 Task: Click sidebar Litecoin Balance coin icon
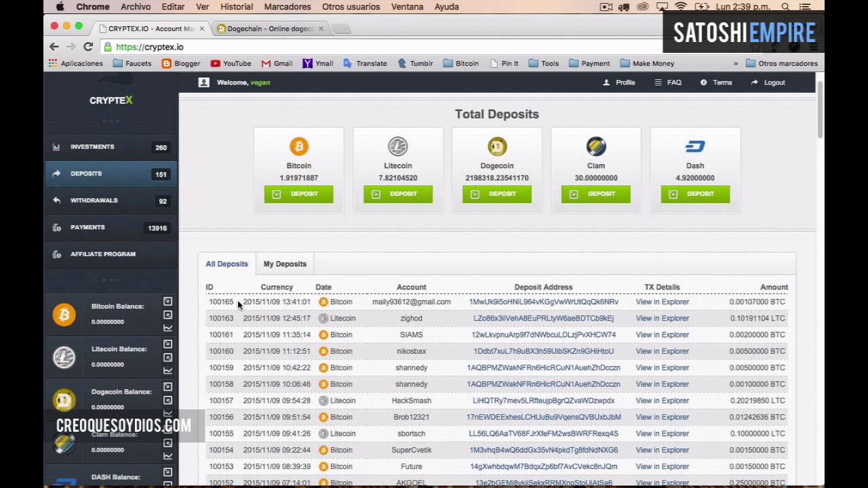[64, 357]
